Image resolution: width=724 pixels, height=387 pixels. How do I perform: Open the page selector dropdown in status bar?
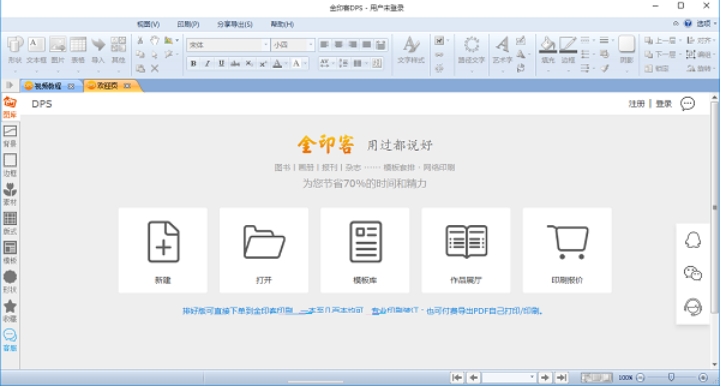[x=532, y=377]
